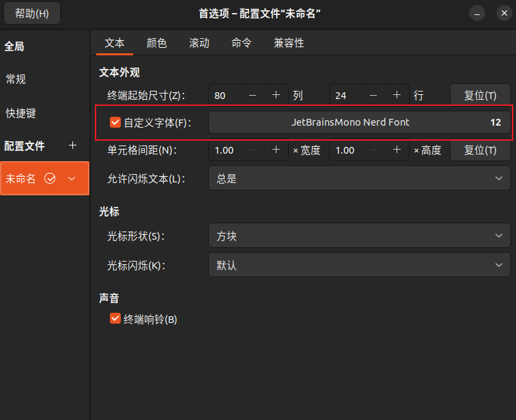Viewport: 516px width, 420px height.
Task: Increase cell width spacing with plus
Action: click(276, 150)
